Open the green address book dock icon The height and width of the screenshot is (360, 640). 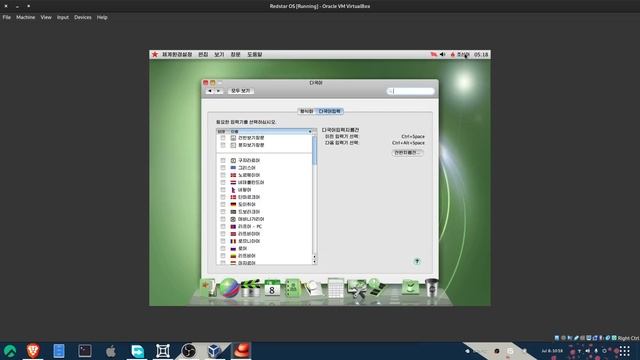click(293, 288)
